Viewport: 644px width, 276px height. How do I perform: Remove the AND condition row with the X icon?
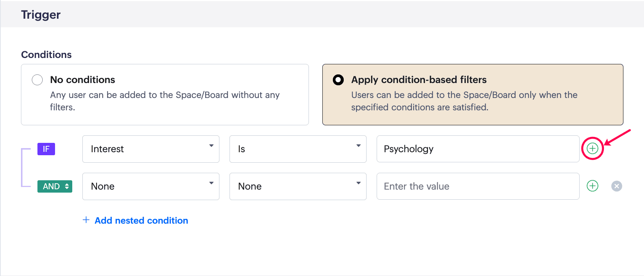616,186
